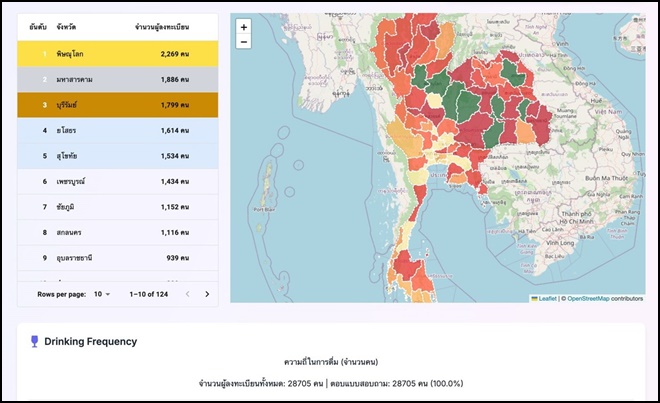Select the สกลนคร row with 1,116 registrants

[x=118, y=232]
